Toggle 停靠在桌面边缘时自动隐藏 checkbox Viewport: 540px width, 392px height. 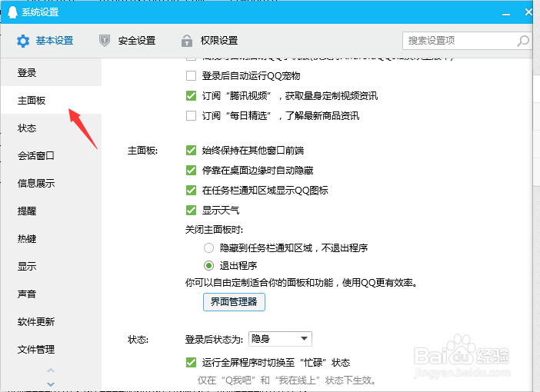tap(191, 171)
